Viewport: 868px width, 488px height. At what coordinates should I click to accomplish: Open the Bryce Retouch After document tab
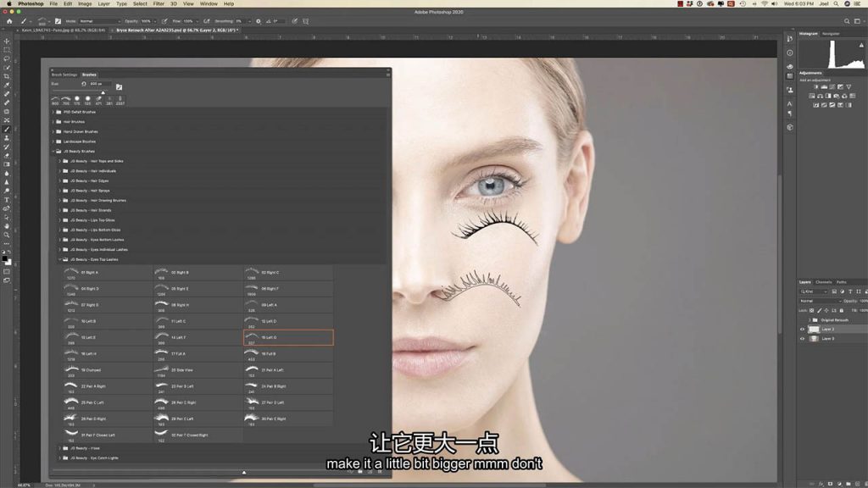pos(176,30)
